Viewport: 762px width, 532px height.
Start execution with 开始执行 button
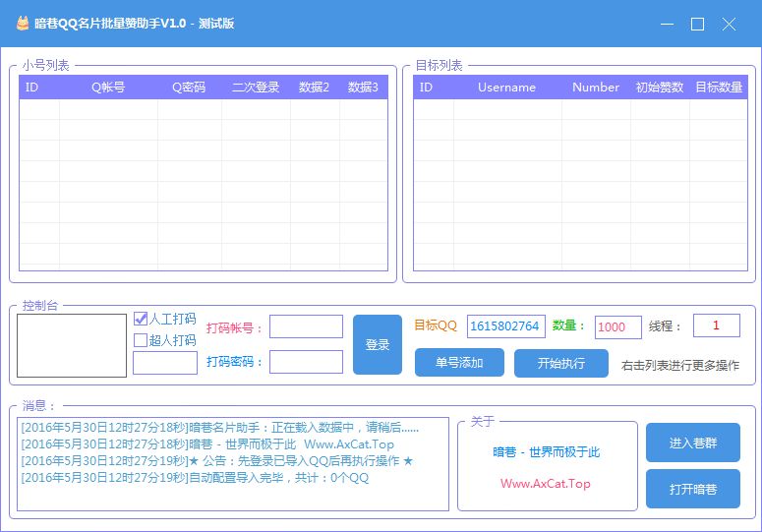[561, 363]
